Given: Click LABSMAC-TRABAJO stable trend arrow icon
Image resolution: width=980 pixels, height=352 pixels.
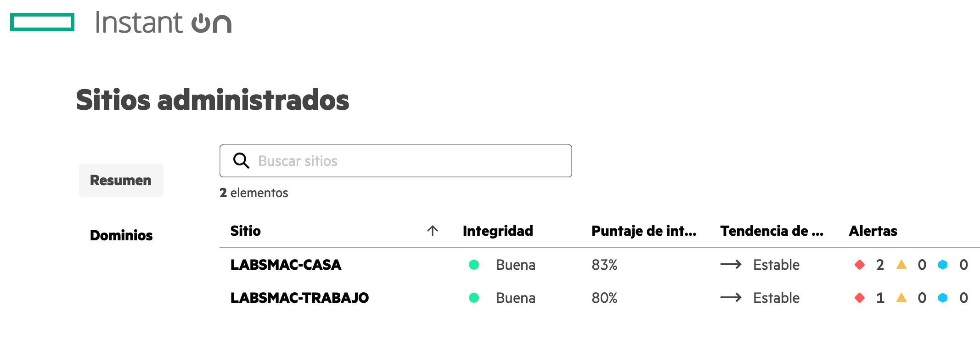Looking at the screenshot, I should point(731,298).
